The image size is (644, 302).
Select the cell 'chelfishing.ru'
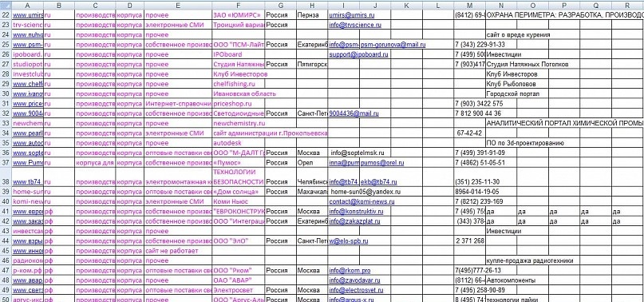pos(238,84)
